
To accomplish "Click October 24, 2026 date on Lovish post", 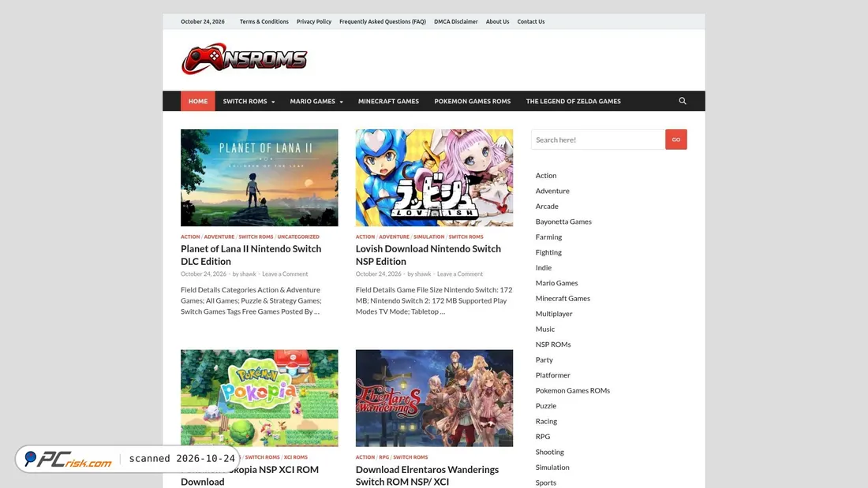I will coord(378,274).
